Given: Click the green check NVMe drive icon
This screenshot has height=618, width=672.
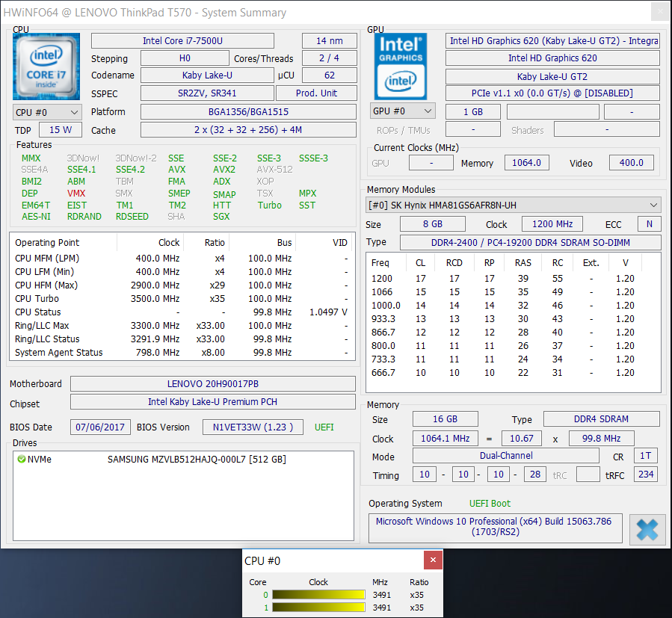Looking at the screenshot, I should [21, 460].
